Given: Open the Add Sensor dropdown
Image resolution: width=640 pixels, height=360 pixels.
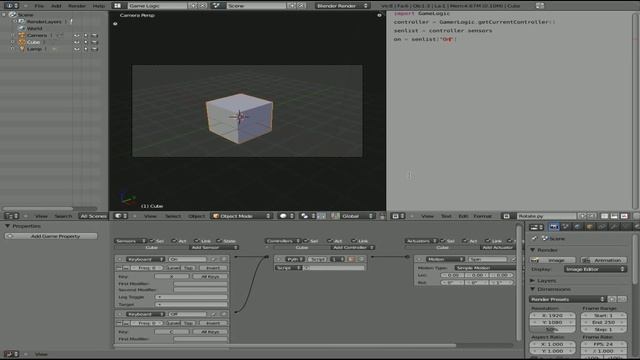Looking at the screenshot, I should [214, 247].
